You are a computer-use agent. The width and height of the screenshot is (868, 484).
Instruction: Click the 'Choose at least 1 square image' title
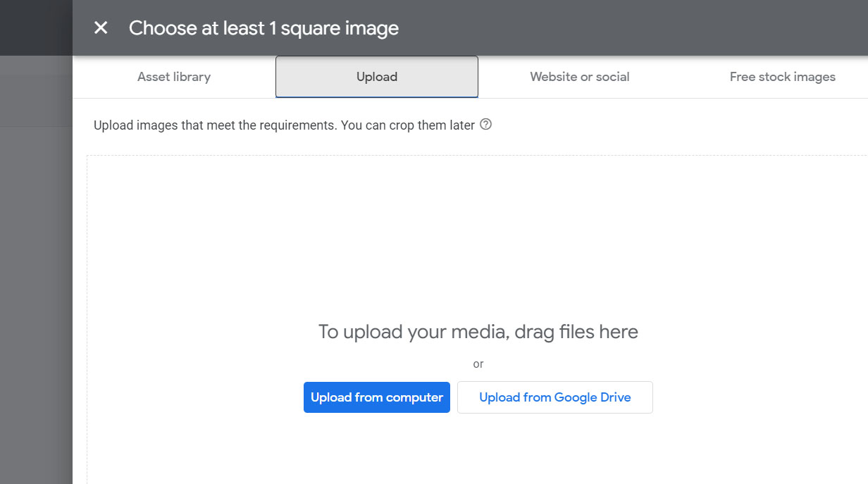[263, 28]
